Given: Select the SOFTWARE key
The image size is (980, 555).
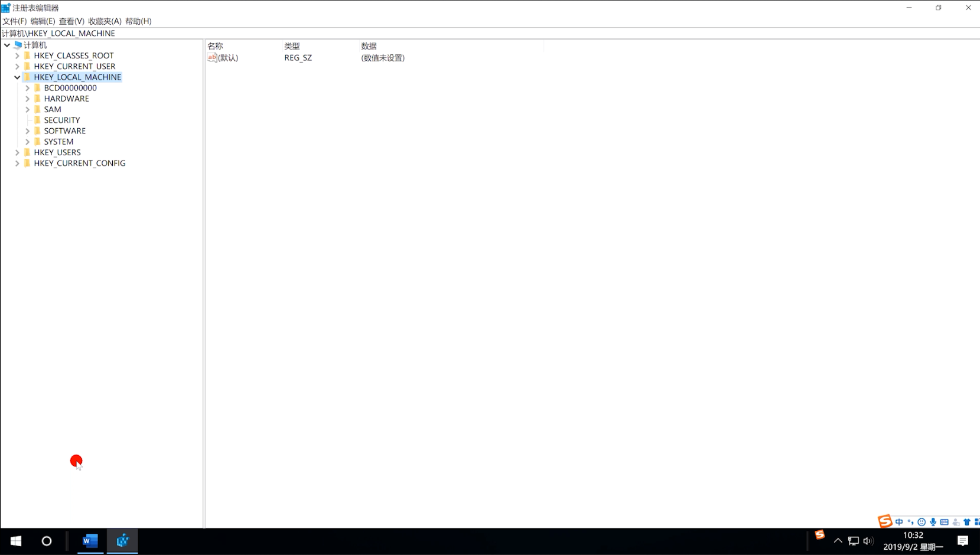Looking at the screenshot, I should [x=65, y=131].
